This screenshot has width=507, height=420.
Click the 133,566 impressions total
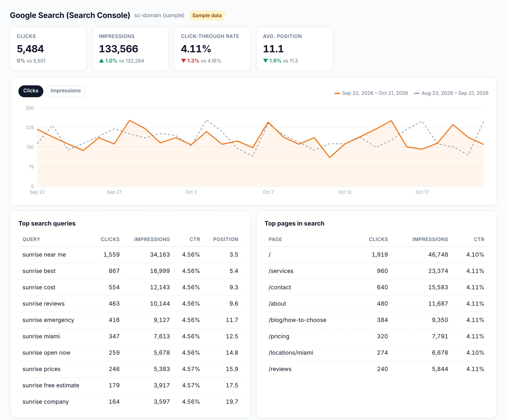[x=119, y=49]
